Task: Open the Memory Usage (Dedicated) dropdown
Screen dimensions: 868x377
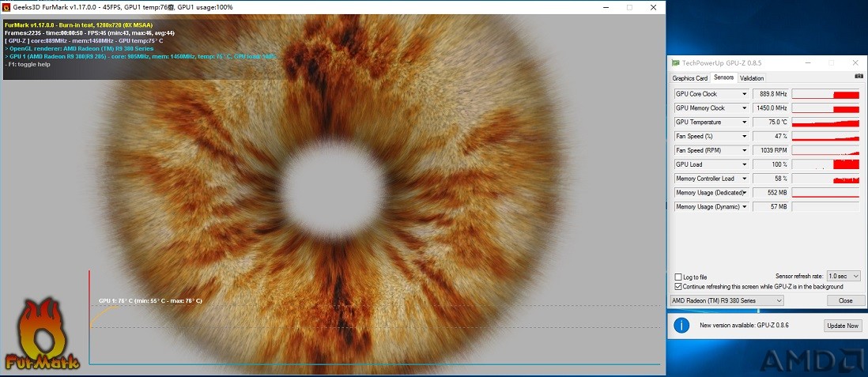Action: pyautogui.click(x=745, y=193)
